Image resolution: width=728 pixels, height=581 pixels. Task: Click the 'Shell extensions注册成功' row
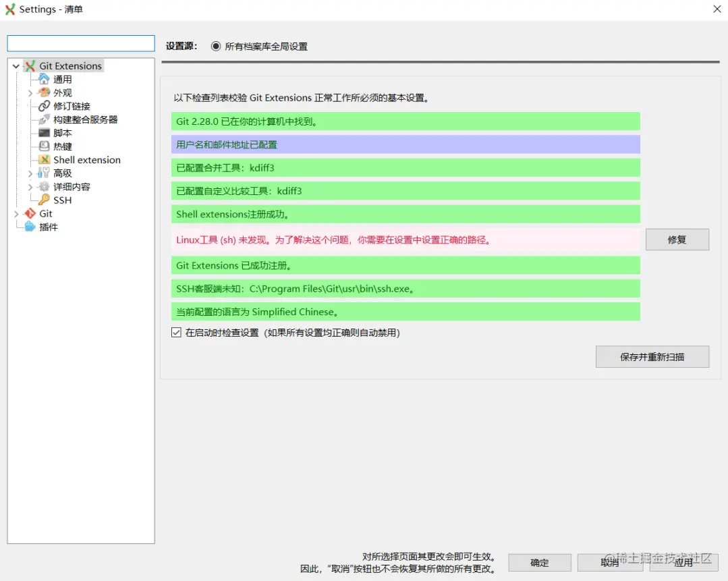pyautogui.click(x=405, y=214)
